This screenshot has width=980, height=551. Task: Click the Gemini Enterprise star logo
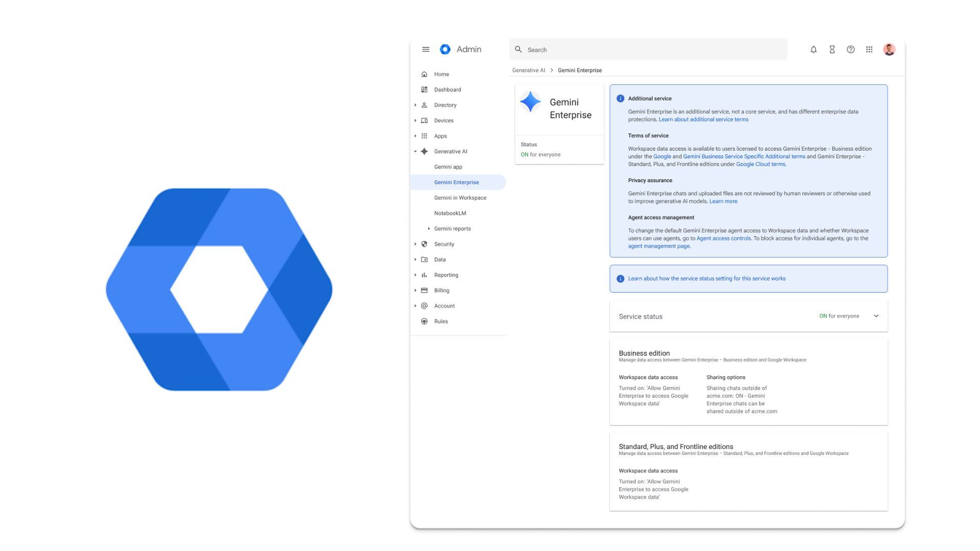(530, 102)
